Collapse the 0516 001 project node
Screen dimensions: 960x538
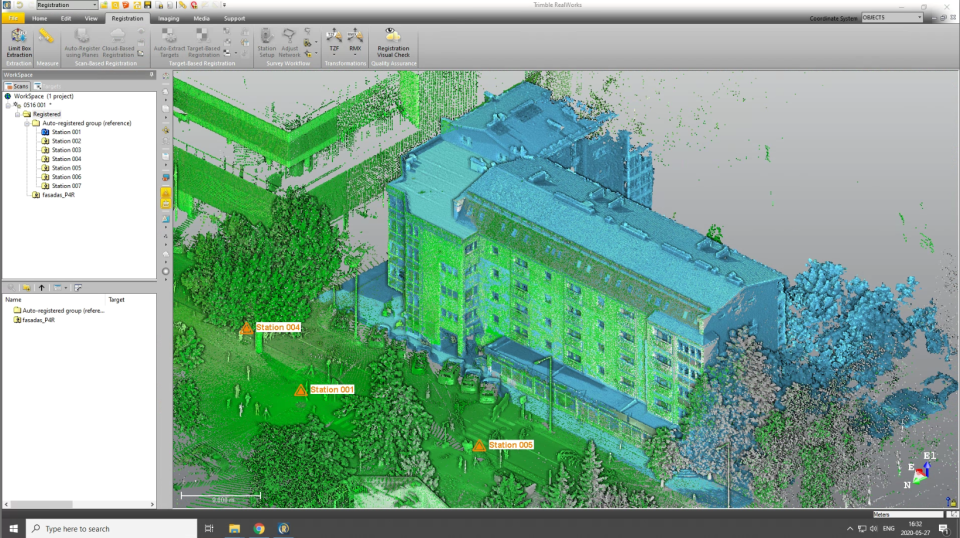[9, 105]
